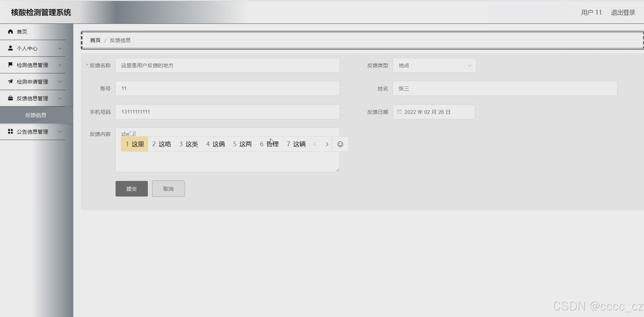Select the 反馈信息 submenu item
The image size is (644, 317).
click(36, 115)
